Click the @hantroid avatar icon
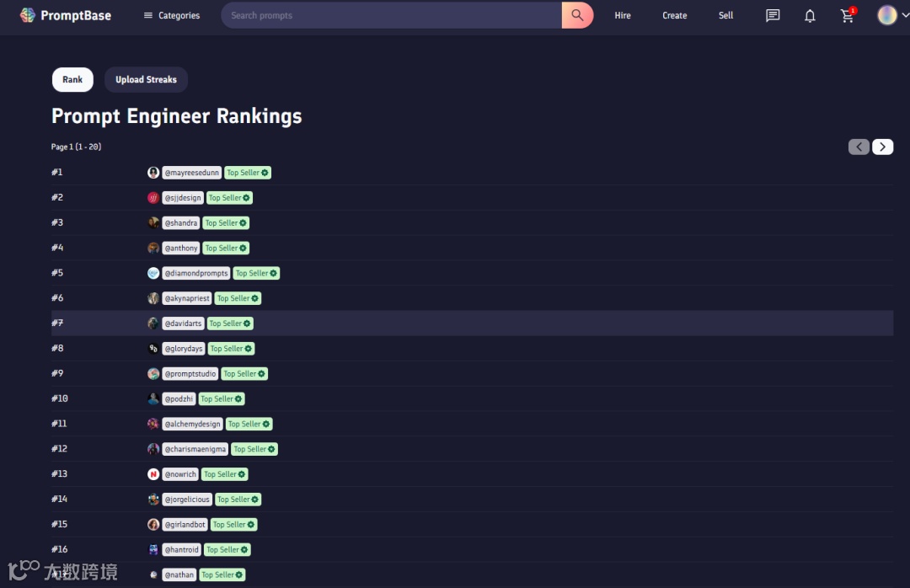The width and height of the screenshot is (910, 588). [153, 550]
